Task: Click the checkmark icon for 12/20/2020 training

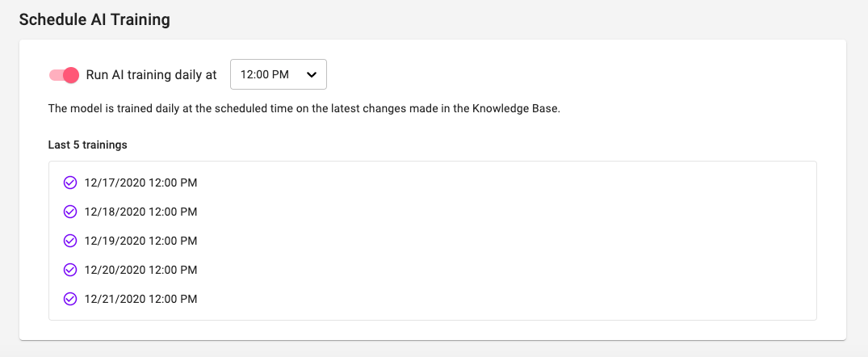Action: click(x=69, y=270)
